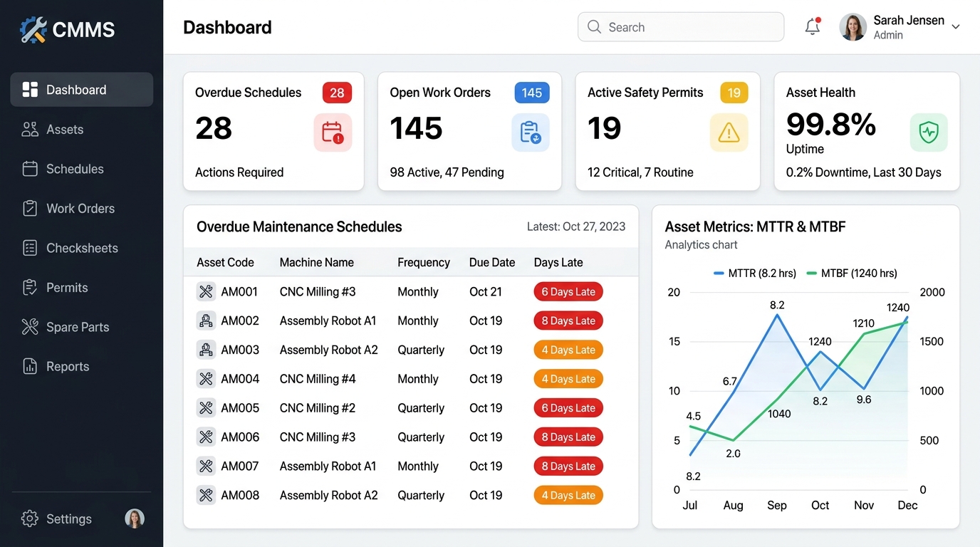Image resolution: width=980 pixels, height=547 pixels.
Task: Click Oct 21 due date cell
Action: click(x=486, y=291)
